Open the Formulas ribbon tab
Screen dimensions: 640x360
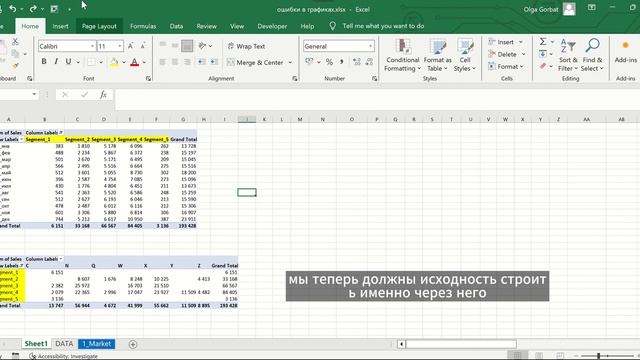point(143,26)
